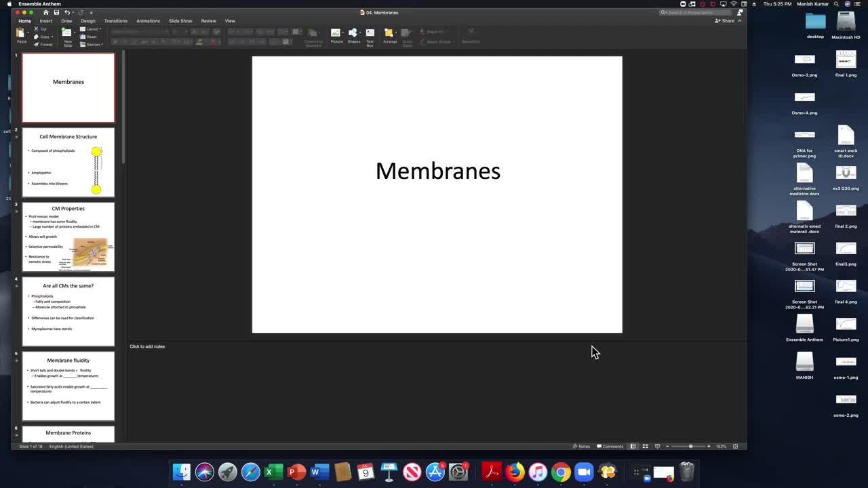The height and width of the screenshot is (488, 868).
Task: Open the Shapes gallery
Action: pos(353,35)
